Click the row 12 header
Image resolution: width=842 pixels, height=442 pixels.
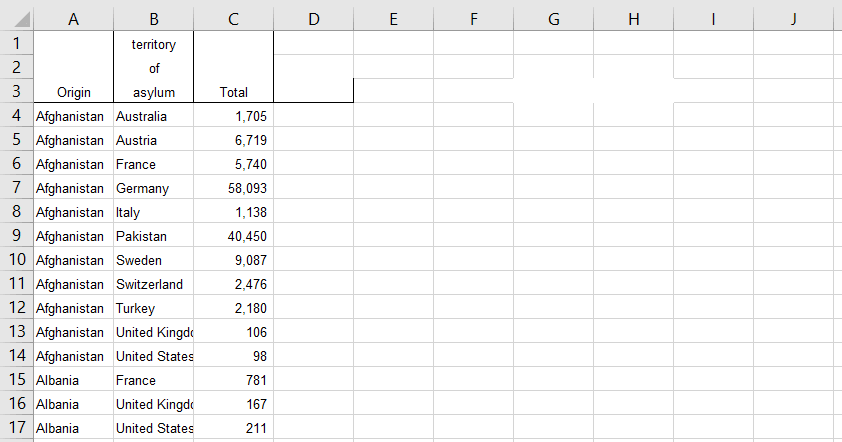coord(16,308)
